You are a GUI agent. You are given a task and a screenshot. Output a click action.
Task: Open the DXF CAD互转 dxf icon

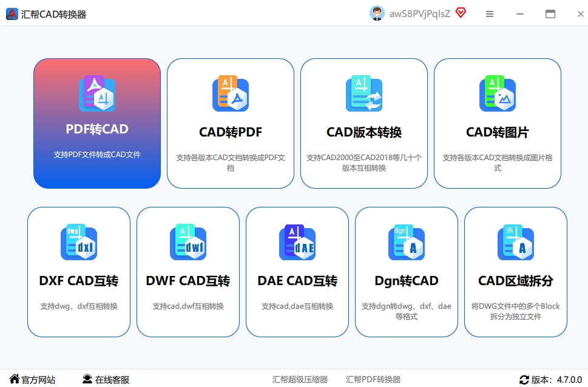pos(79,242)
